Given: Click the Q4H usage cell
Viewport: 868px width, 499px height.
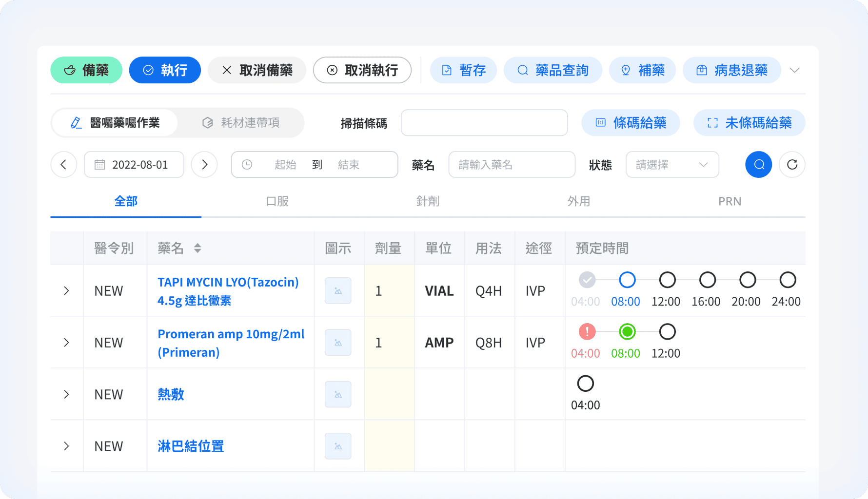Looking at the screenshot, I should tap(489, 291).
